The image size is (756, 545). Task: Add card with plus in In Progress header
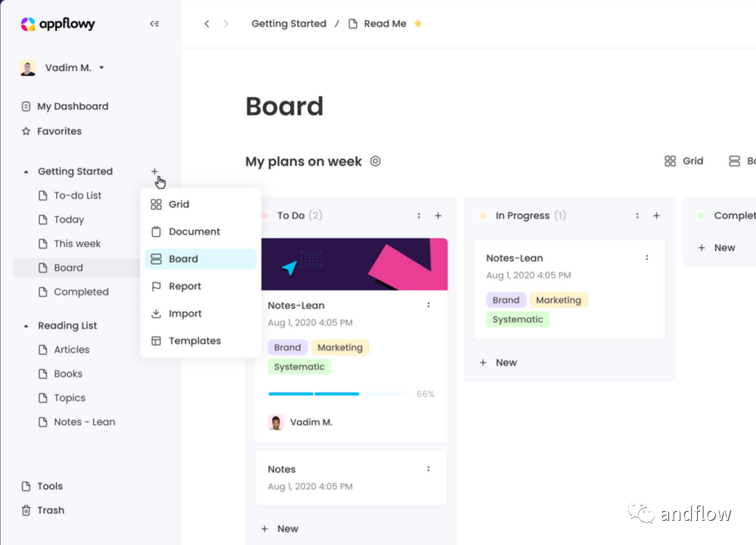[x=656, y=216]
